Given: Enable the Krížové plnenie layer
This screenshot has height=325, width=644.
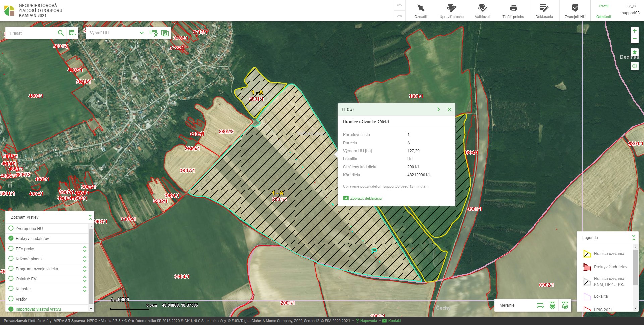Looking at the screenshot, I should pos(11,259).
